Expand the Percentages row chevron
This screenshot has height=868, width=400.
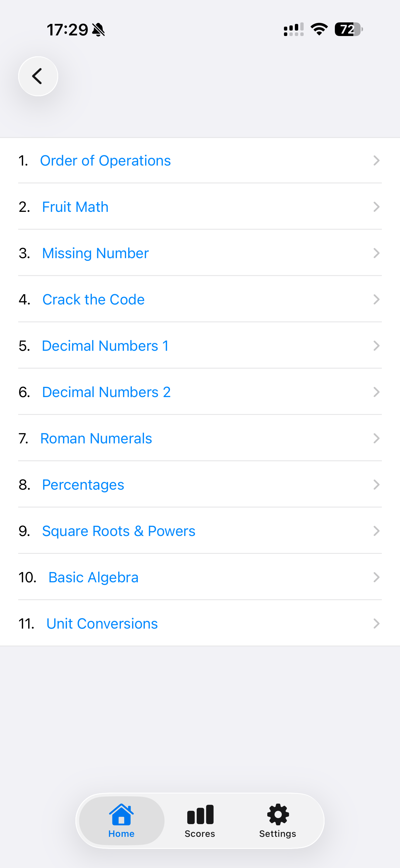[376, 485]
